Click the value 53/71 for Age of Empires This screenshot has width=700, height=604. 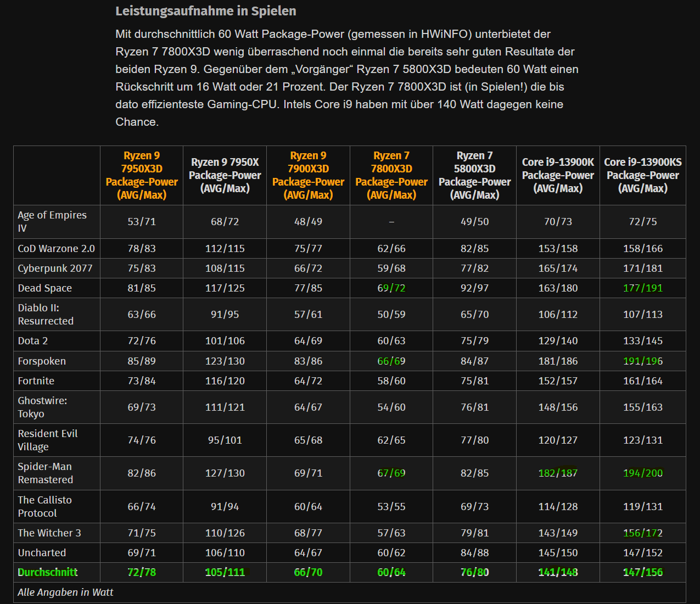click(x=142, y=221)
